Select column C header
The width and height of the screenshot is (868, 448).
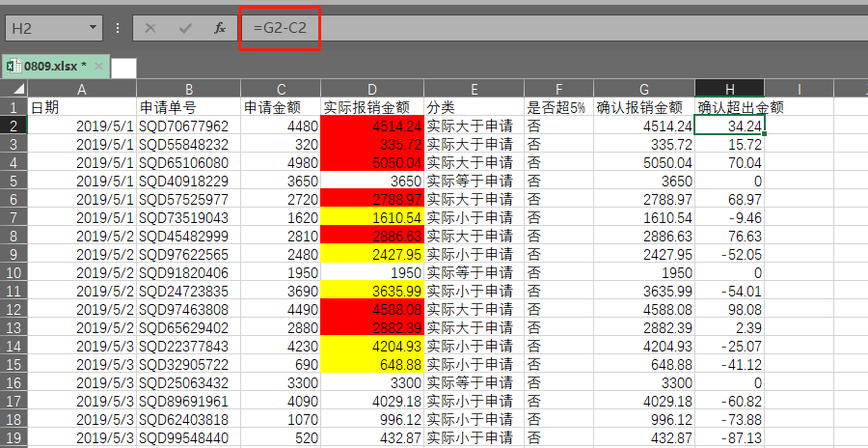[281, 89]
